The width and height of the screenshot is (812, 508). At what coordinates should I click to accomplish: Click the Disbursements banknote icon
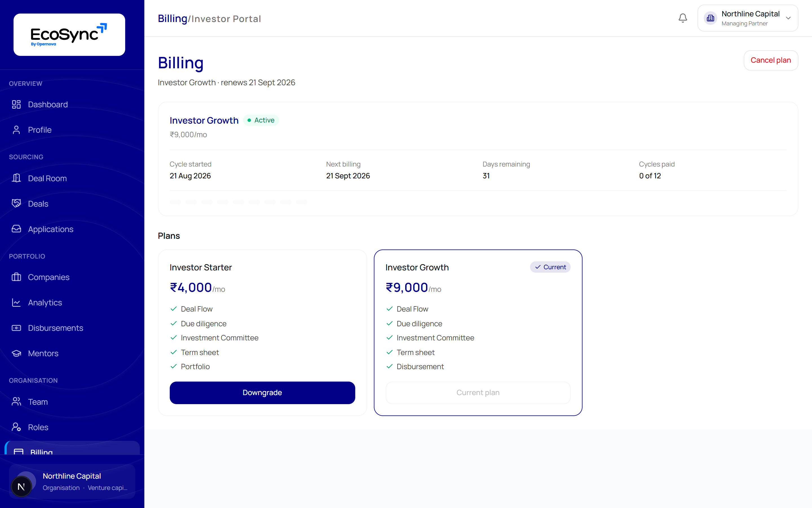(x=16, y=328)
